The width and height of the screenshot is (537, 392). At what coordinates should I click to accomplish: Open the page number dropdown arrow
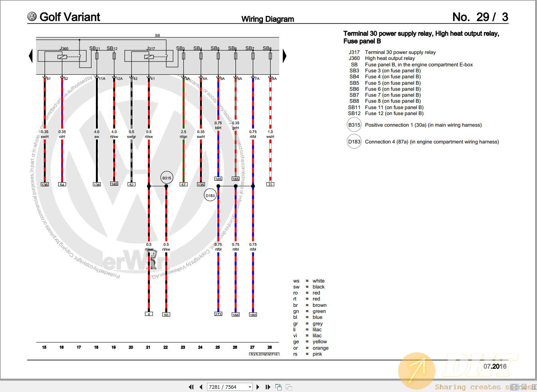(x=250, y=387)
